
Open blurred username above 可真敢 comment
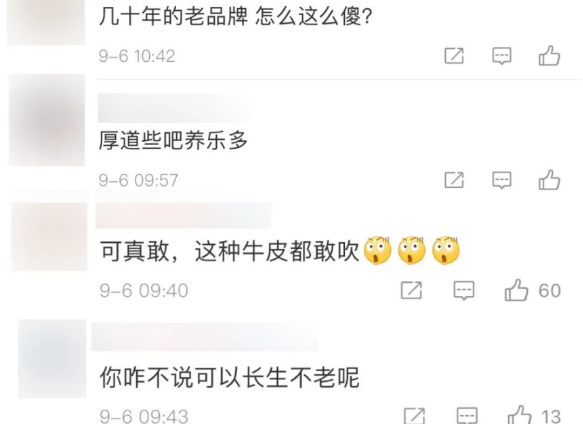(183, 215)
